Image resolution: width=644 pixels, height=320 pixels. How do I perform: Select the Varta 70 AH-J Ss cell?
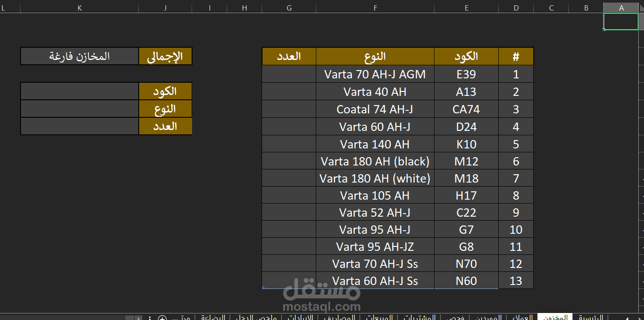point(375,264)
